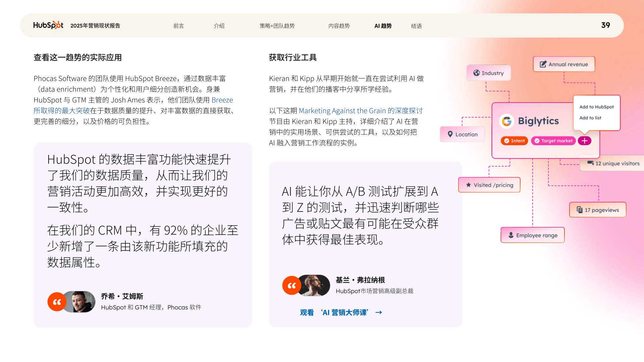Click pages icon on 17 pageviews
Viewport: 644px width, 362px height.
point(579,210)
